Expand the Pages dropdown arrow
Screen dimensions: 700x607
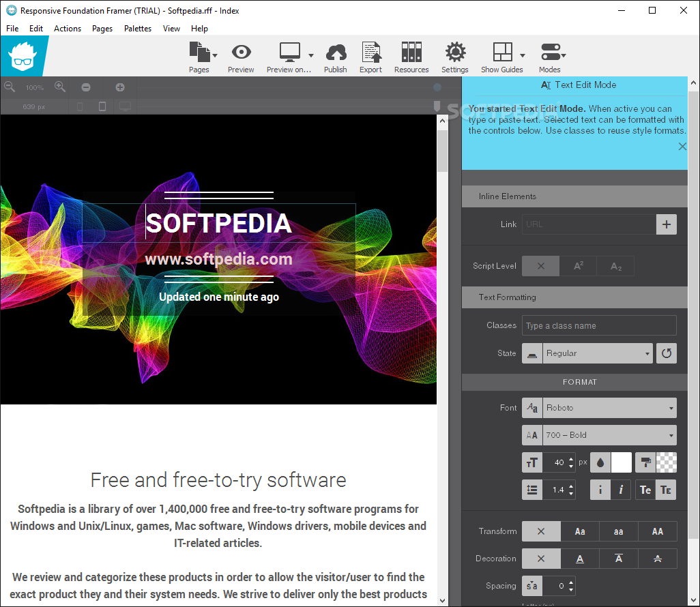[215, 56]
